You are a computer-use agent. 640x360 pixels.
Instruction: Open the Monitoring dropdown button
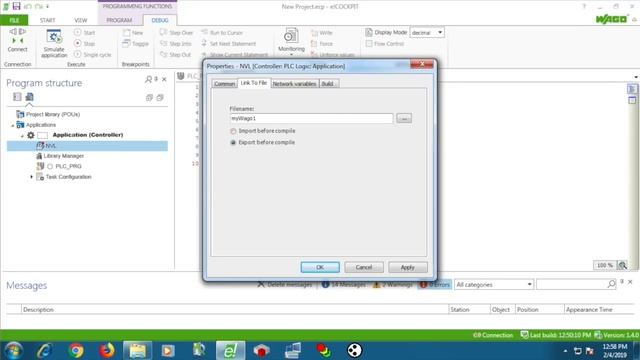click(x=291, y=42)
